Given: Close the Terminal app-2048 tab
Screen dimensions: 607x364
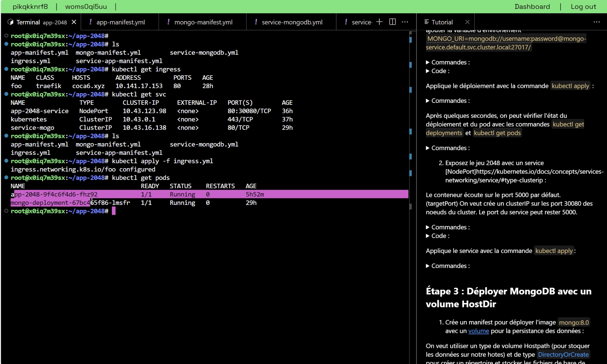Looking at the screenshot, I should [x=74, y=22].
